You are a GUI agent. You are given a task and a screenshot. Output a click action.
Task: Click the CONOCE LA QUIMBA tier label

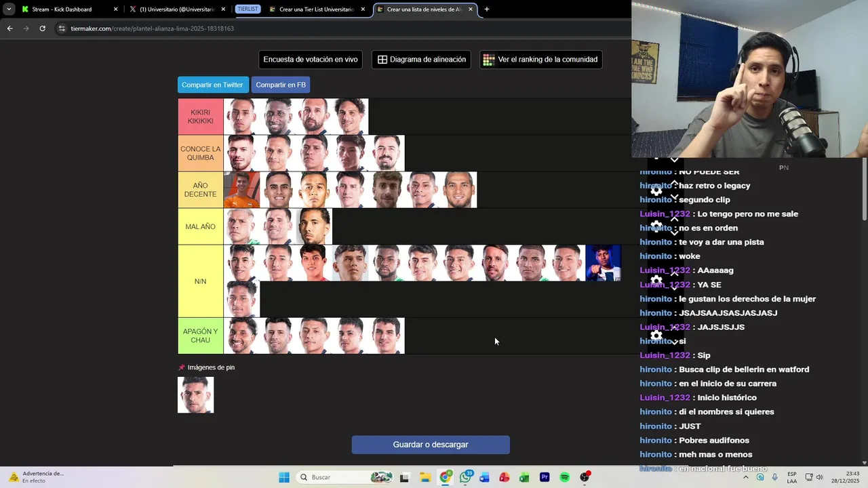tap(201, 153)
